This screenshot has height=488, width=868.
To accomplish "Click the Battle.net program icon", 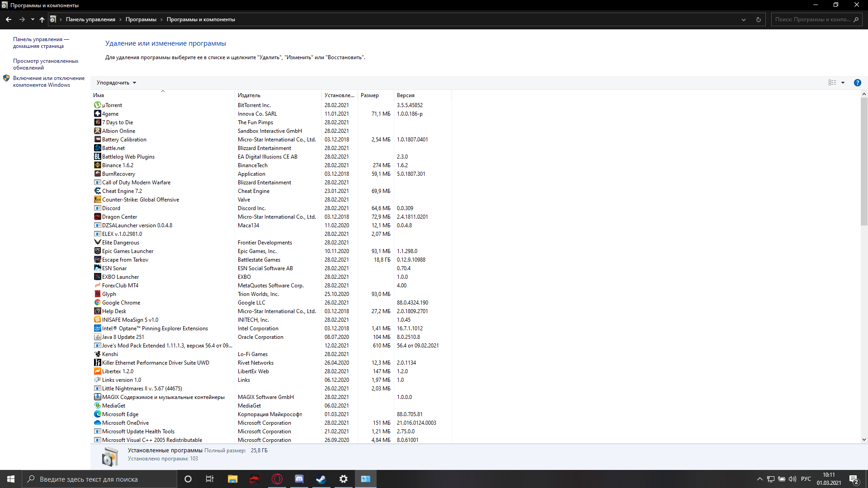I will (x=97, y=148).
